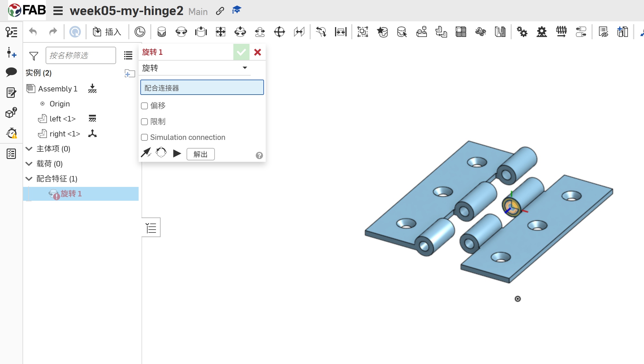Collapse the 配合特征 (1) section
Screen dimensions: 644x364
(x=29, y=179)
